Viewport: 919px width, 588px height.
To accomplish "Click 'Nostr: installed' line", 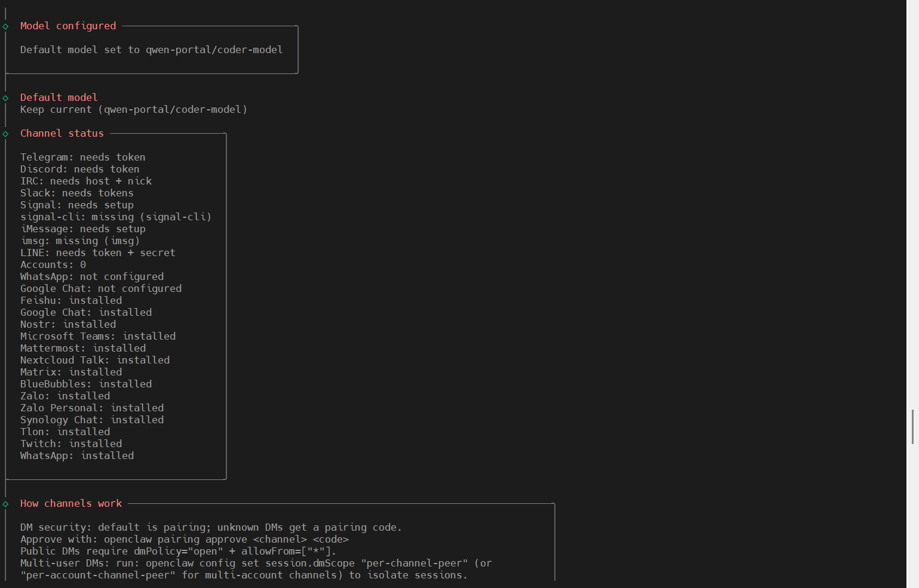I will [68, 324].
